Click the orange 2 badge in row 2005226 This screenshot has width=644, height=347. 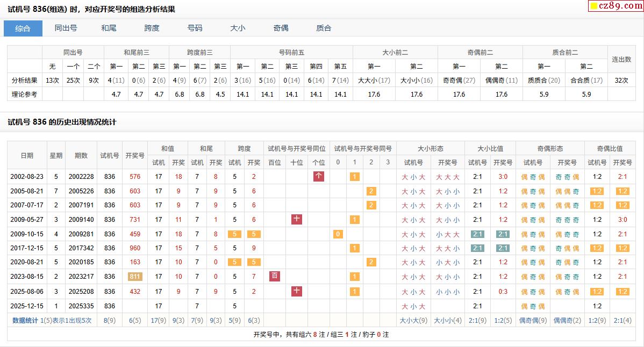371,191
